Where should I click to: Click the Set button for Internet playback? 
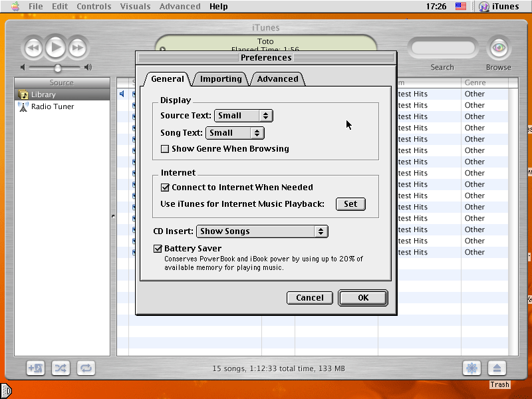350,204
